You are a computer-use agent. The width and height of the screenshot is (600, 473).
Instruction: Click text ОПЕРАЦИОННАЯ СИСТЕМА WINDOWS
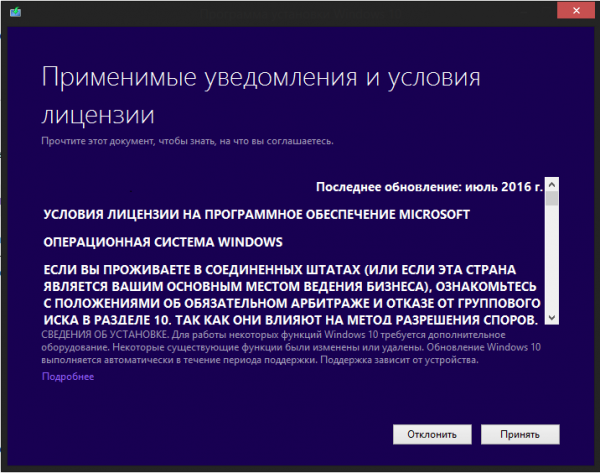coord(163,242)
